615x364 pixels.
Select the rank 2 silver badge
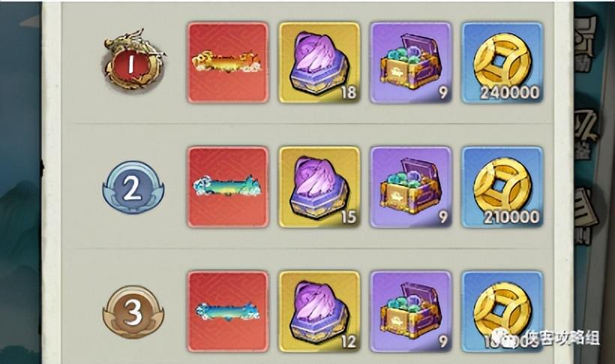click(x=133, y=187)
